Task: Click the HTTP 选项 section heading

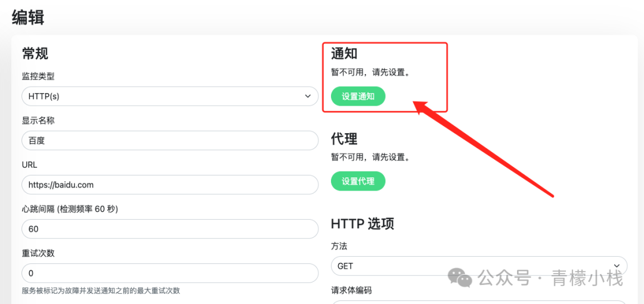Action: (x=363, y=224)
